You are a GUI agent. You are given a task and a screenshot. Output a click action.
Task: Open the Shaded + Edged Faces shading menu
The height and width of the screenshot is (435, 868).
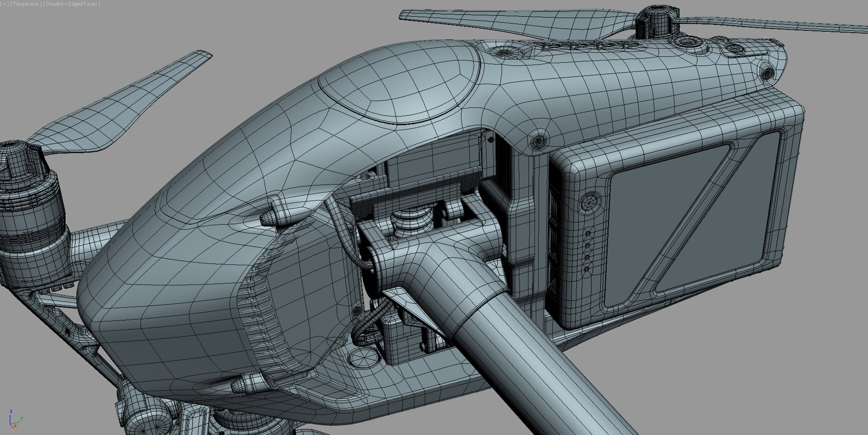coord(71,4)
